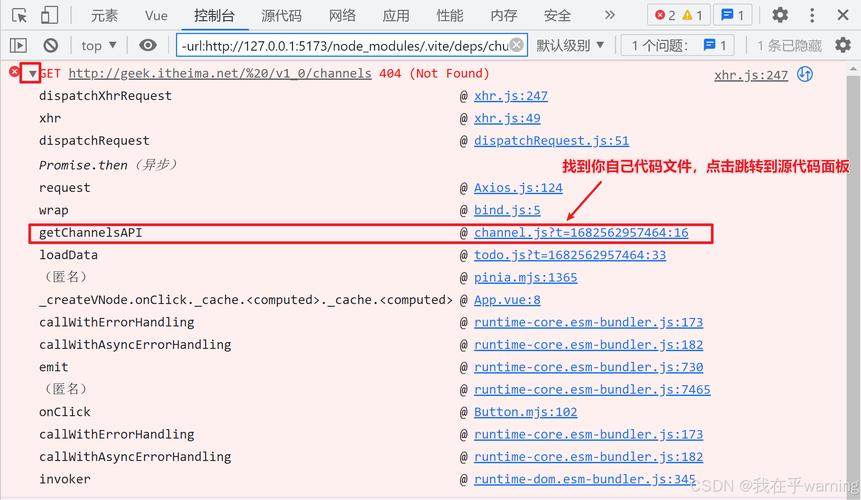The image size is (861, 500).
Task: Collapse the GET error stack trace arrow
Action: (x=31, y=74)
